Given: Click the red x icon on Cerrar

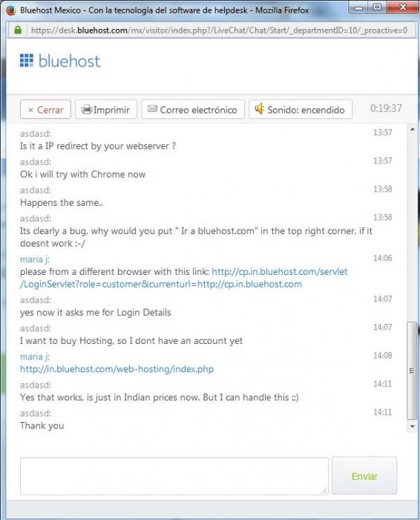Looking at the screenshot, I should [31, 110].
